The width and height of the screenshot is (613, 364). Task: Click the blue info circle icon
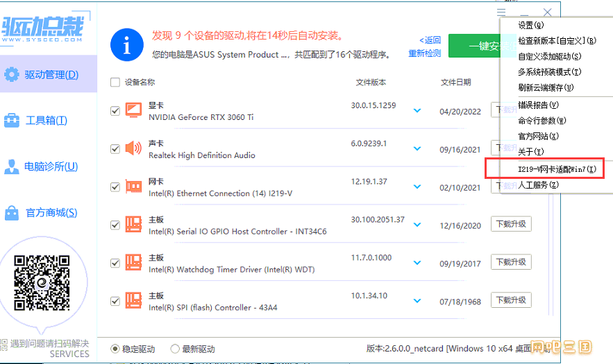pos(126,44)
